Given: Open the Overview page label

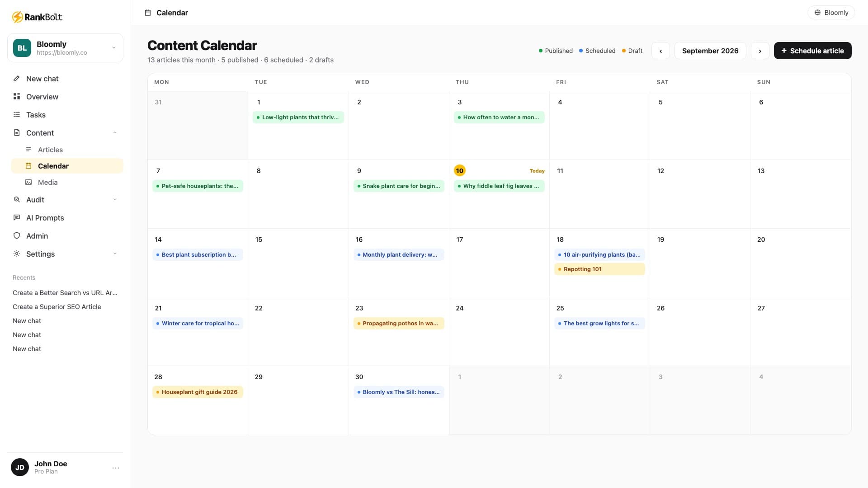Looking at the screenshot, I should [42, 97].
